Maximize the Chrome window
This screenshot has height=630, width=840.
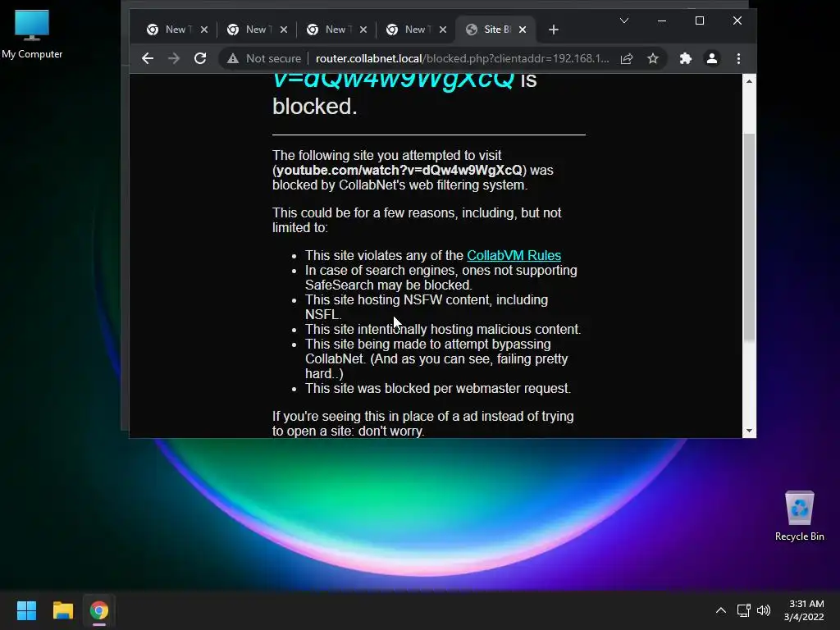tap(699, 21)
